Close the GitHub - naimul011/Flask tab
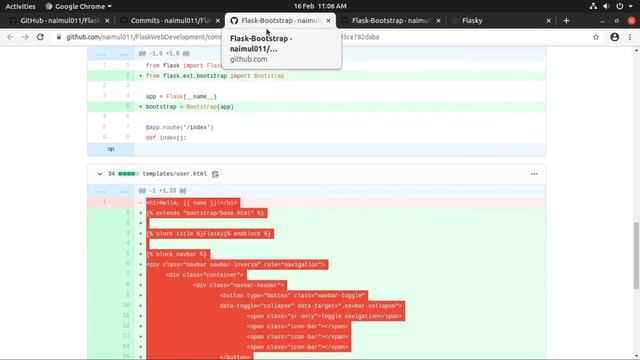This screenshot has height=360, width=640. click(107, 20)
